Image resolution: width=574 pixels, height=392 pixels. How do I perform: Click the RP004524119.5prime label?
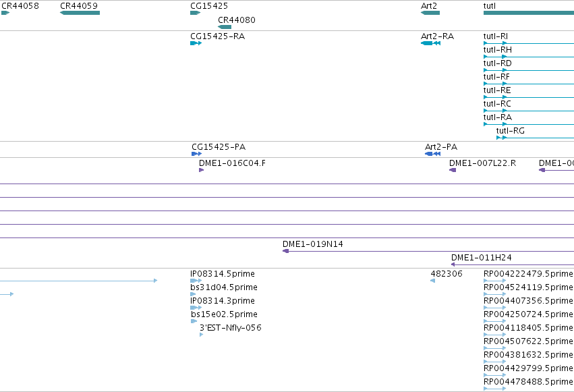(x=528, y=287)
